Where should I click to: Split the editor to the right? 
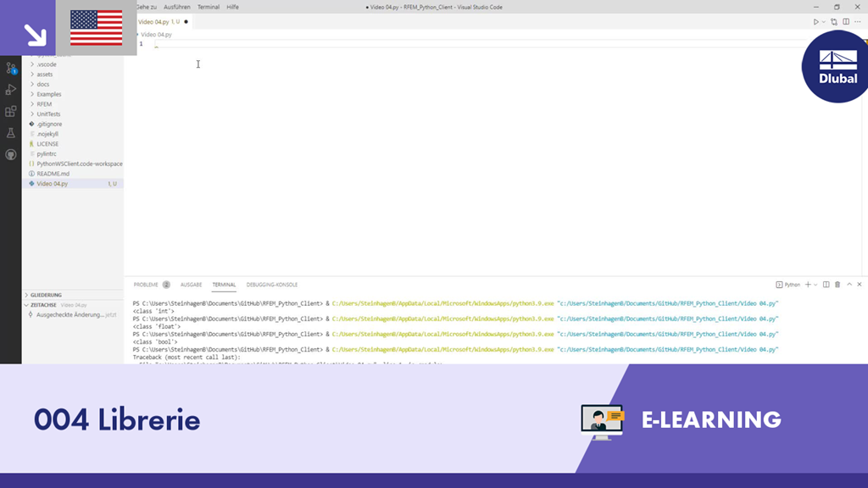(x=846, y=21)
